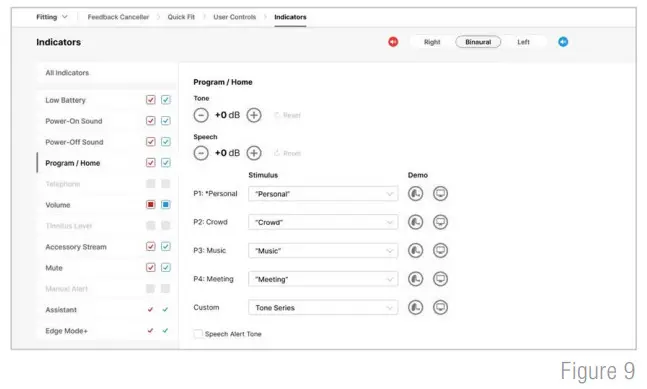Go to the User Controls step
This screenshot has height=389, width=647.
[x=234, y=17]
